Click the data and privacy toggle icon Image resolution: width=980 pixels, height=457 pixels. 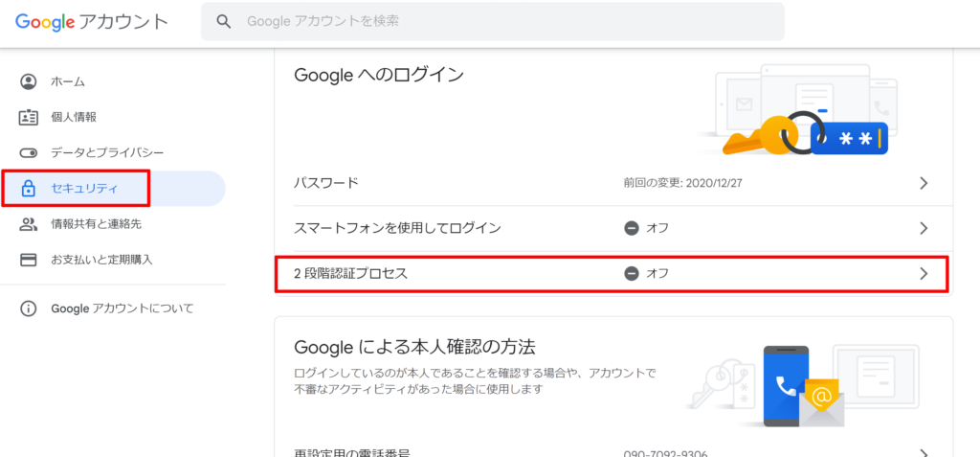(x=29, y=152)
